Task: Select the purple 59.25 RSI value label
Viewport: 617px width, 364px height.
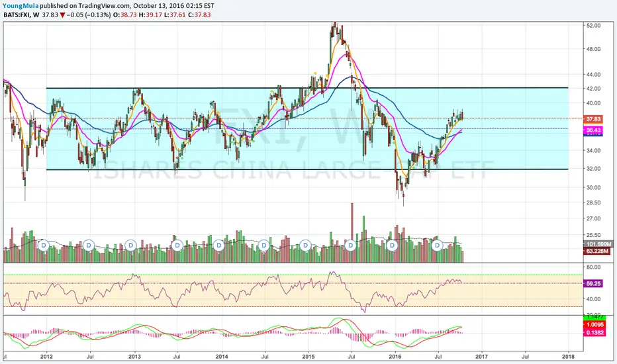Action: tap(593, 283)
